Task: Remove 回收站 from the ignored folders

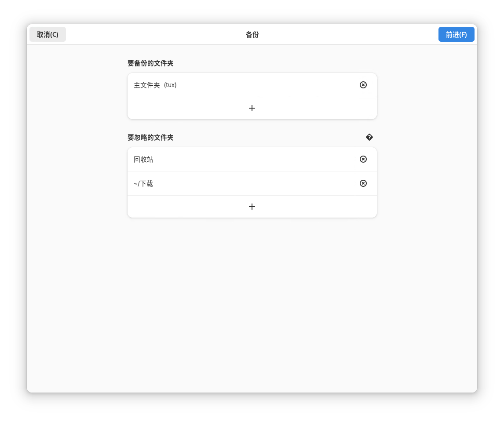Action: (363, 159)
